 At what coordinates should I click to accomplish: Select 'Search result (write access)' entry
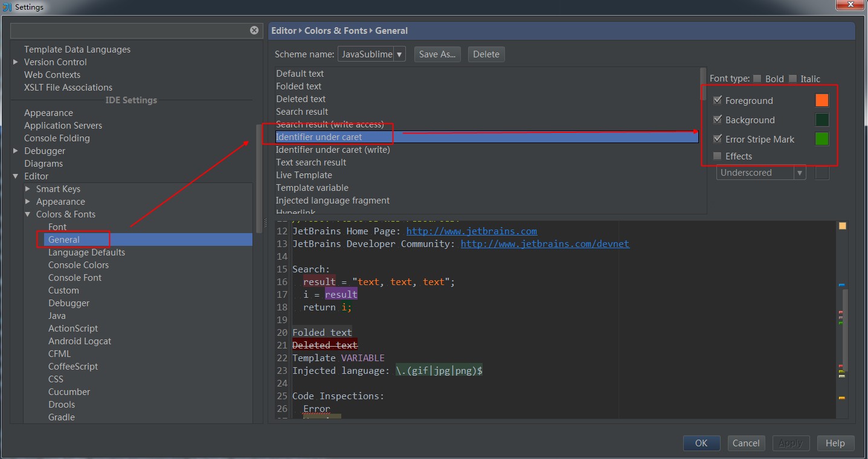(330, 124)
